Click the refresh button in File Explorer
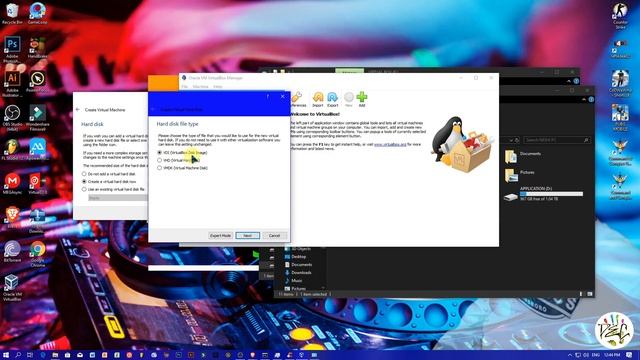 (517, 140)
